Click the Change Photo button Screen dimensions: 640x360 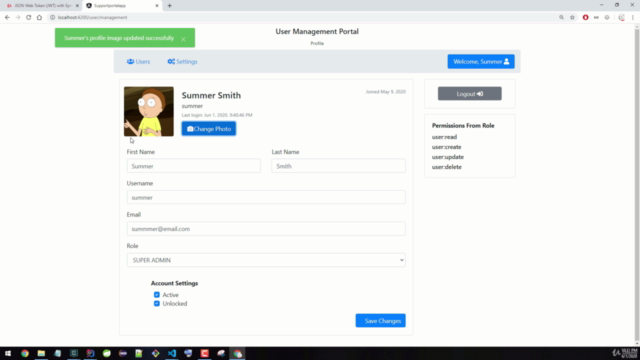pos(209,129)
